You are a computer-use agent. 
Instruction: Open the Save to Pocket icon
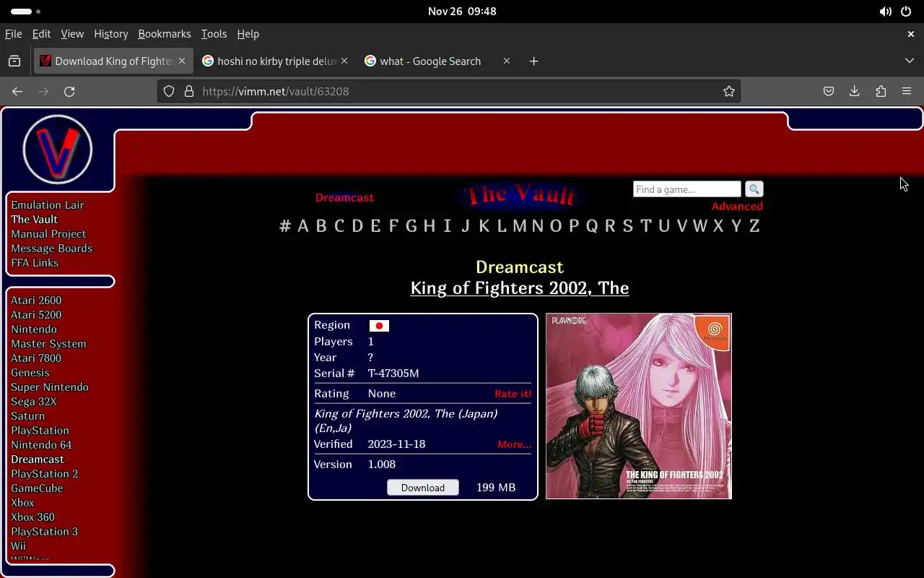(829, 91)
